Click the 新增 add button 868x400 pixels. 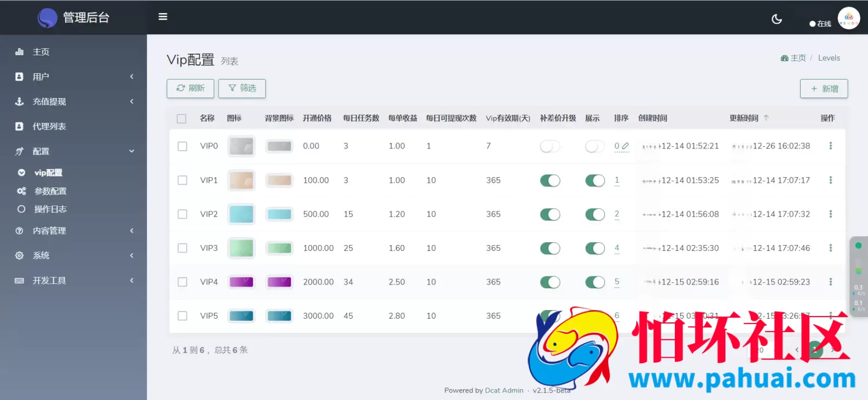tap(824, 89)
